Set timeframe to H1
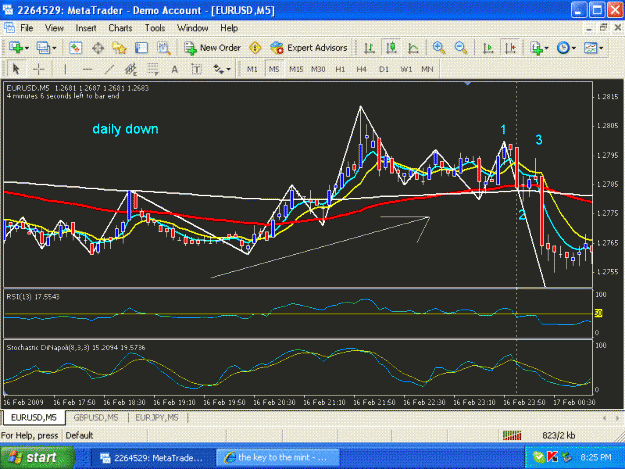The width and height of the screenshot is (625, 469). coord(340,69)
